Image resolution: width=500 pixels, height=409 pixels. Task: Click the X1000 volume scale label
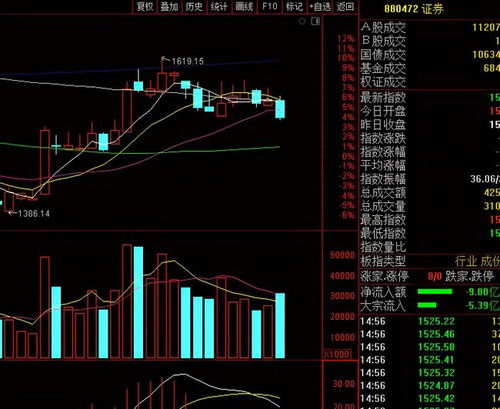[337, 354]
